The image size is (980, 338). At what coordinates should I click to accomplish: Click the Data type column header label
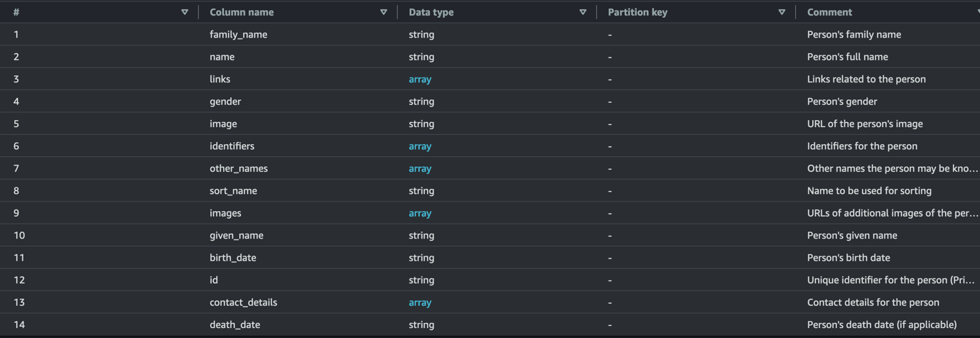coord(431,12)
